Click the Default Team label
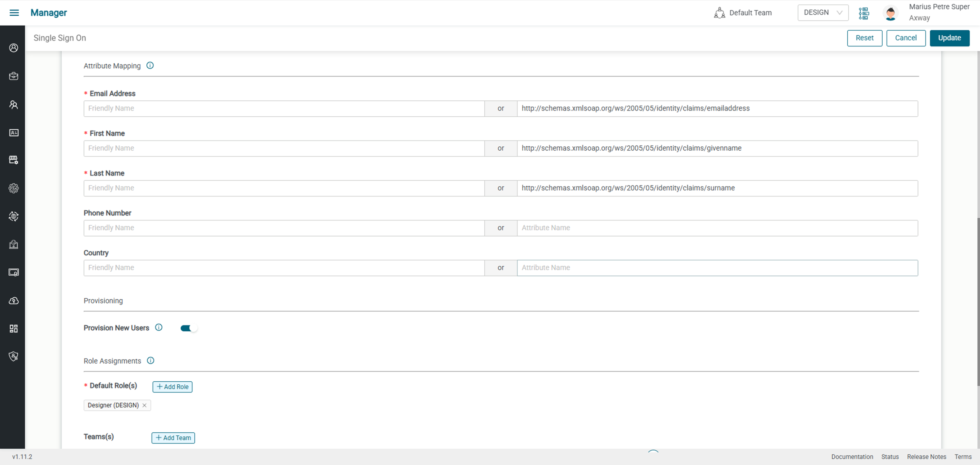 coord(750,13)
